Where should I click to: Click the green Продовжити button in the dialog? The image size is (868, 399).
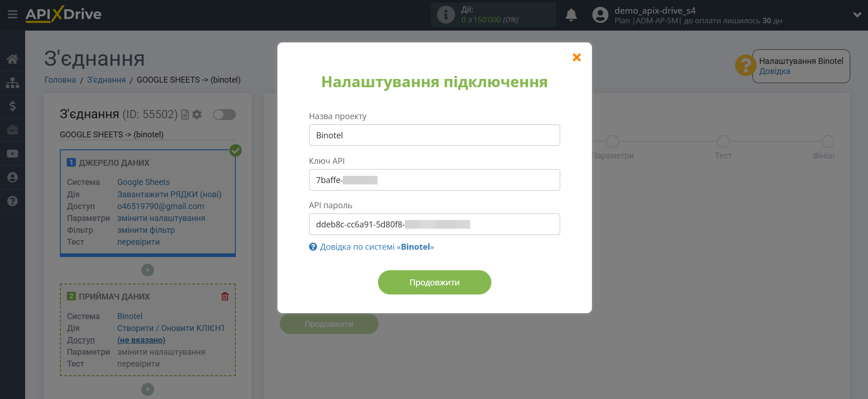[x=434, y=282]
